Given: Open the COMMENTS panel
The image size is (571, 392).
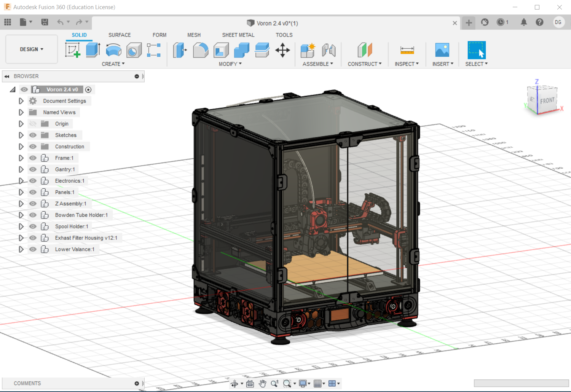Looking at the screenshot, I should [27, 383].
